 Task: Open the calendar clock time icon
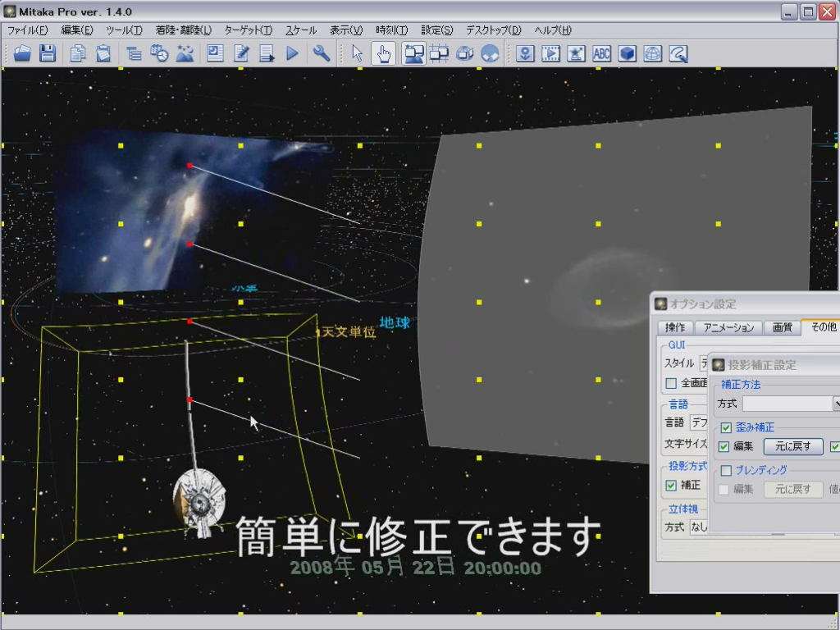coord(159,53)
